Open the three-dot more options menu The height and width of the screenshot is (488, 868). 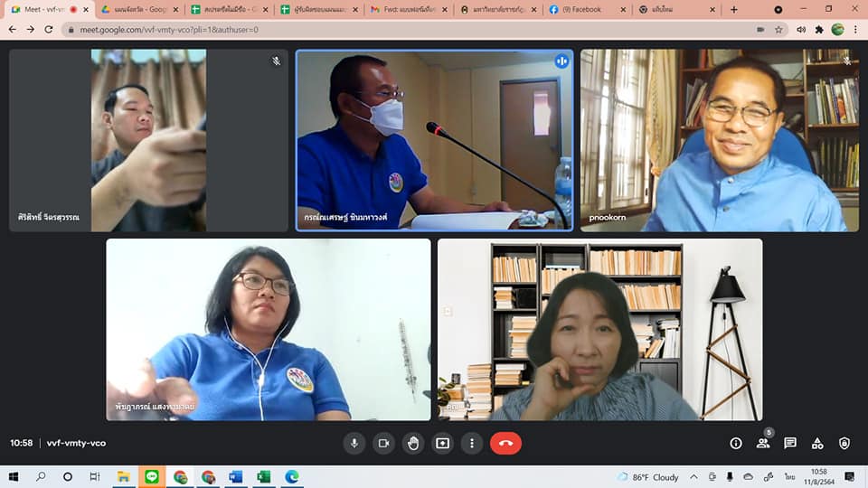point(471,443)
